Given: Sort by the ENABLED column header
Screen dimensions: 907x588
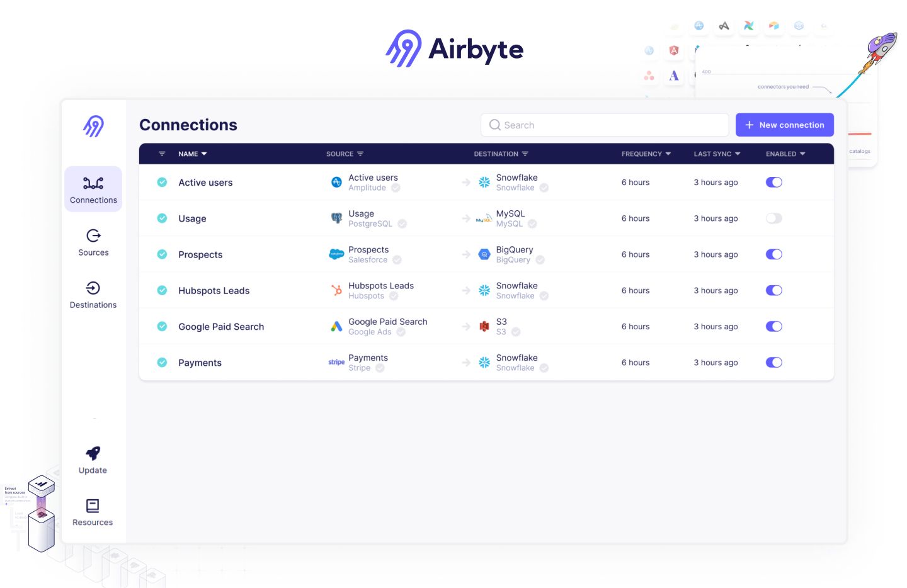Looking at the screenshot, I should pyautogui.click(x=785, y=154).
